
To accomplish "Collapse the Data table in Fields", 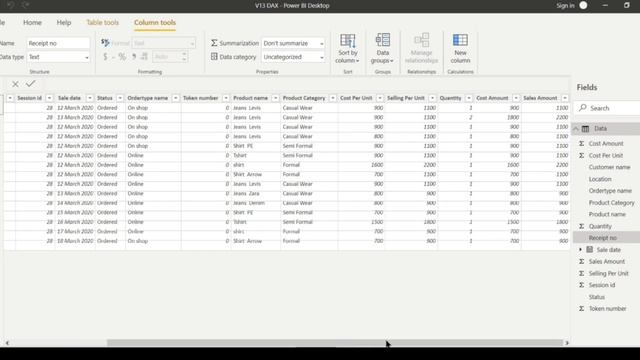I will point(576,129).
